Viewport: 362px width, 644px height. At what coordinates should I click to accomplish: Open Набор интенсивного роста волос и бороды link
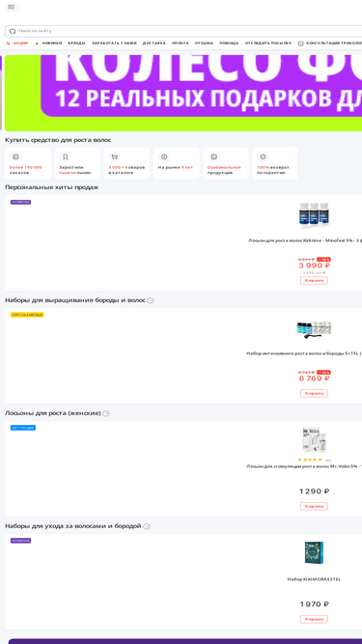[x=304, y=353]
